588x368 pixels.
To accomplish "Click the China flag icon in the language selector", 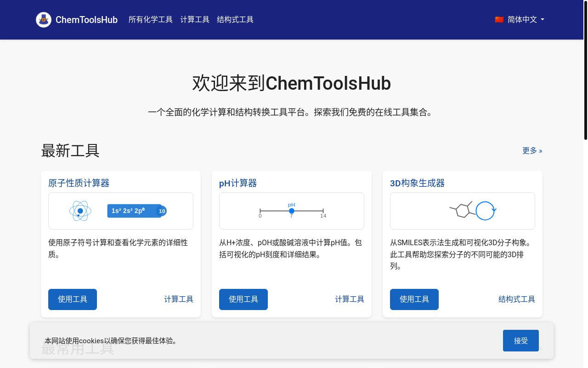I will click(499, 19).
